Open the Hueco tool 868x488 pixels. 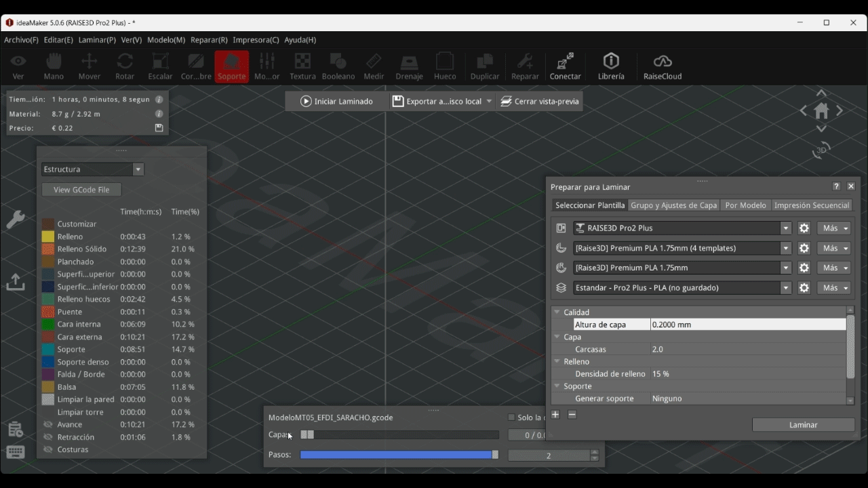point(445,66)
